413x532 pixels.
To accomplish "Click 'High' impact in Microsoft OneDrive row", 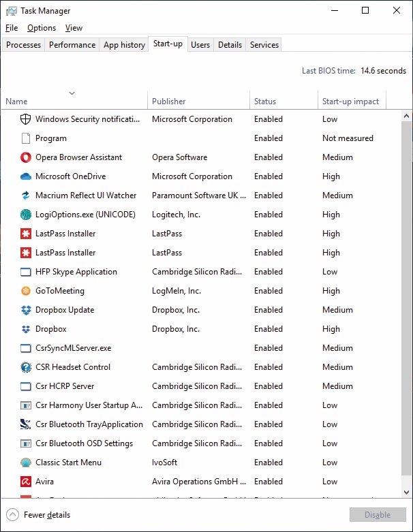I will pyautogui.click(x=331, y=176).
